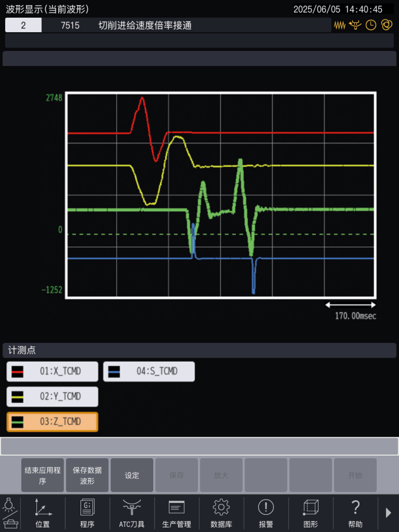
Task: Click the clock status icon at top
Action: (x=370, y=25)
